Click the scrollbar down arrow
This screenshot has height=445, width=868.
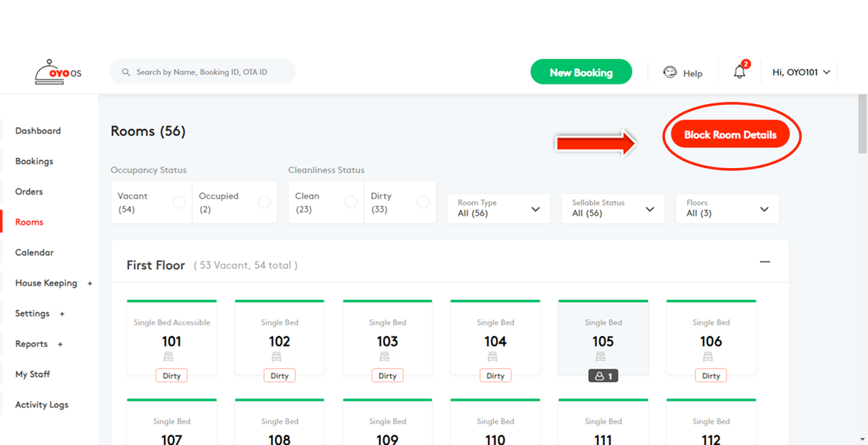(x=863, y=440)
